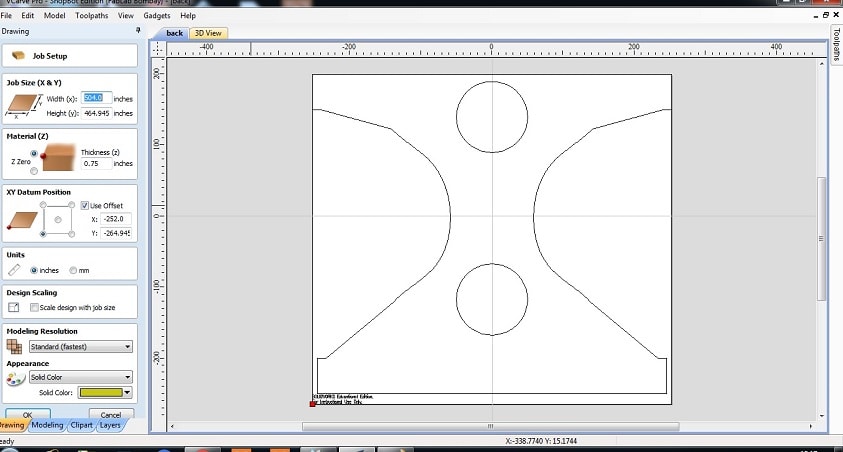This screenshot has width=843, height=452.
Task: Click the Job Size X-Y sheet illustration
Action: point(23,105)
